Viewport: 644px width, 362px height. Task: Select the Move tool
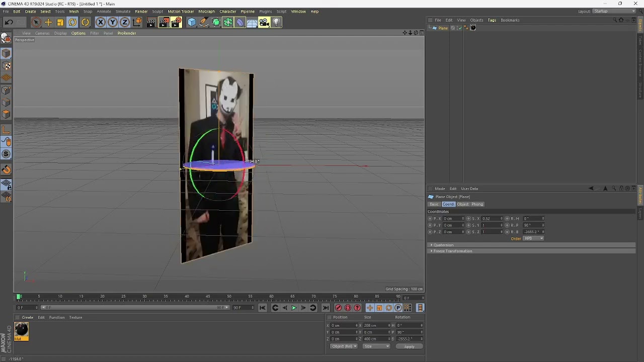(x=48, y=22)
